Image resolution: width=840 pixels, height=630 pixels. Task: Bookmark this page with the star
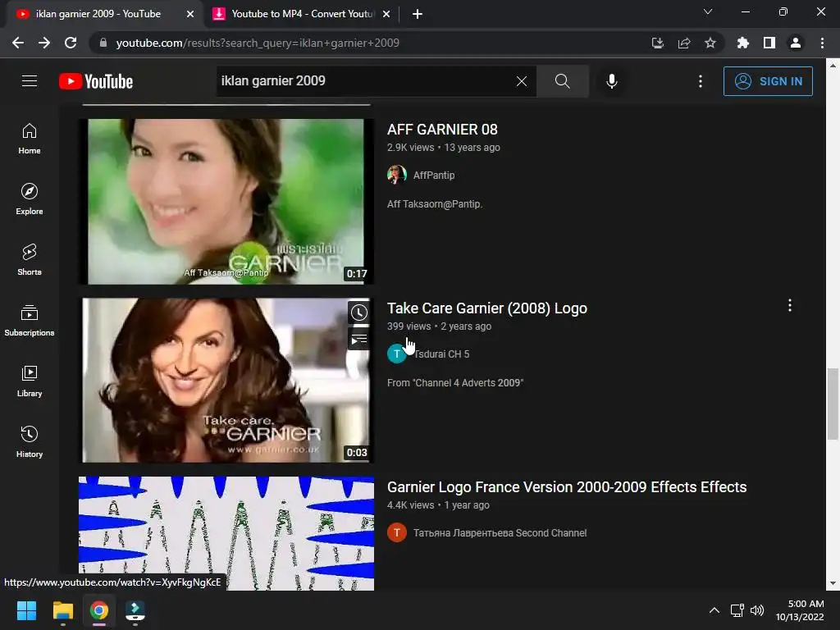[710, 43]
